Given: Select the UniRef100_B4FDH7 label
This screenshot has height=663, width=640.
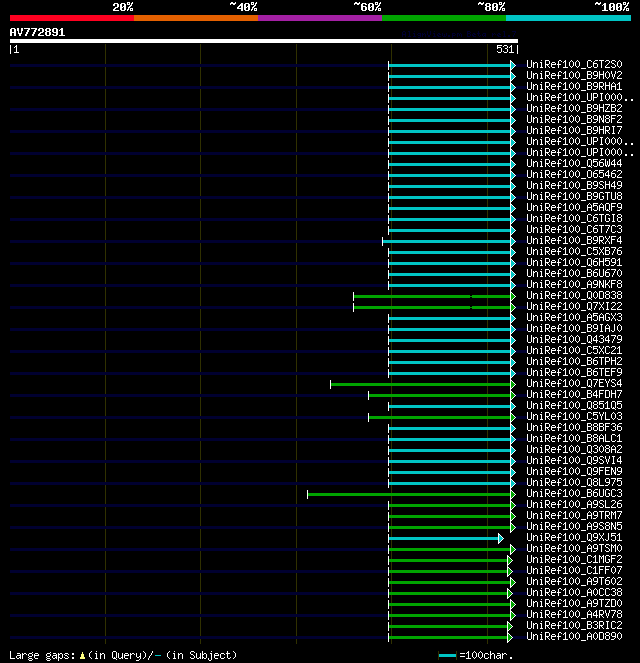Looking at the screenshot, I should (x=574, y=394).
